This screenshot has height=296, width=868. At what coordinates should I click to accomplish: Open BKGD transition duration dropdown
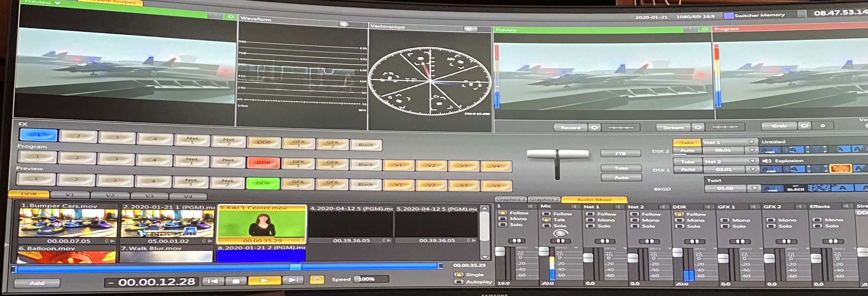click(754, 188)
